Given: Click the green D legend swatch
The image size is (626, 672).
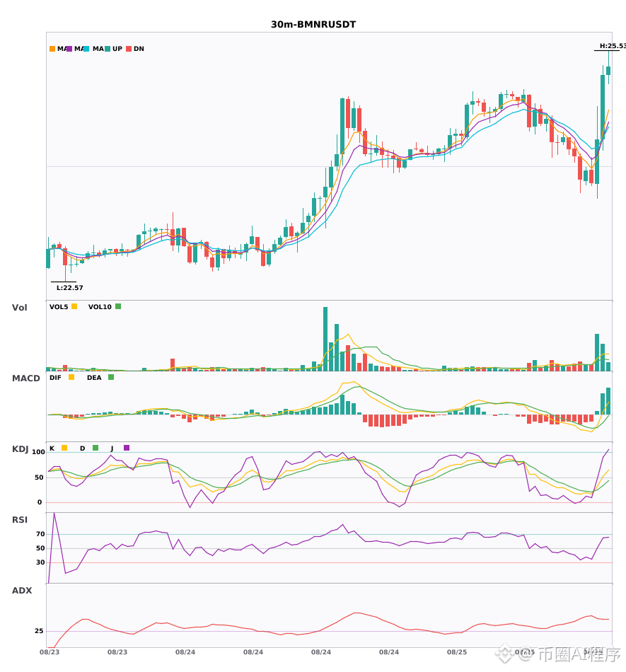Looking at the screenshot, I should click(x=95, y=448).
